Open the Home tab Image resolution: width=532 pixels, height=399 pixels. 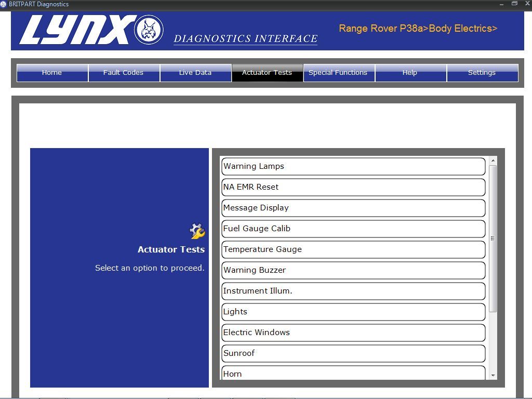coord(52,73)
